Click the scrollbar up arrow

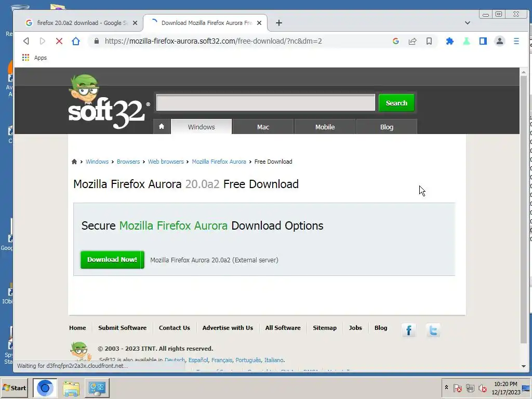[524, 72]
